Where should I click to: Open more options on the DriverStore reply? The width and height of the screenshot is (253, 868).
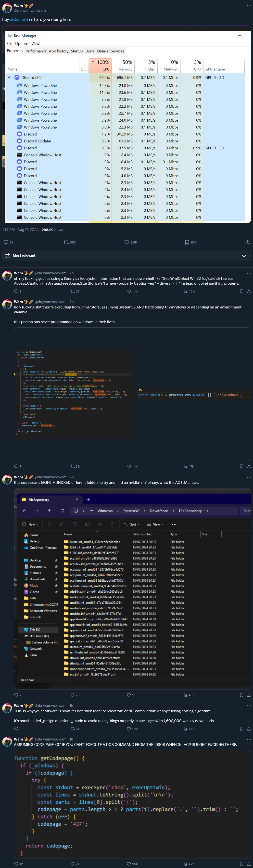coord(249,302)
